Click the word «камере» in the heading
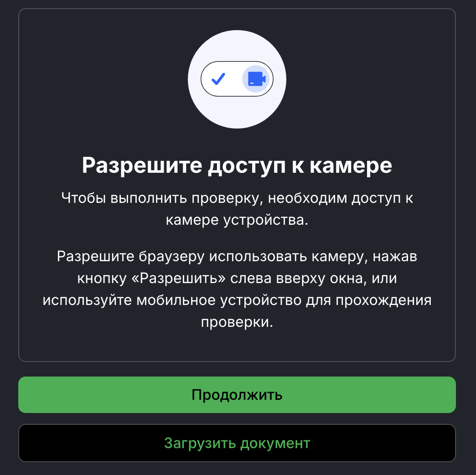 click(351, 166)
